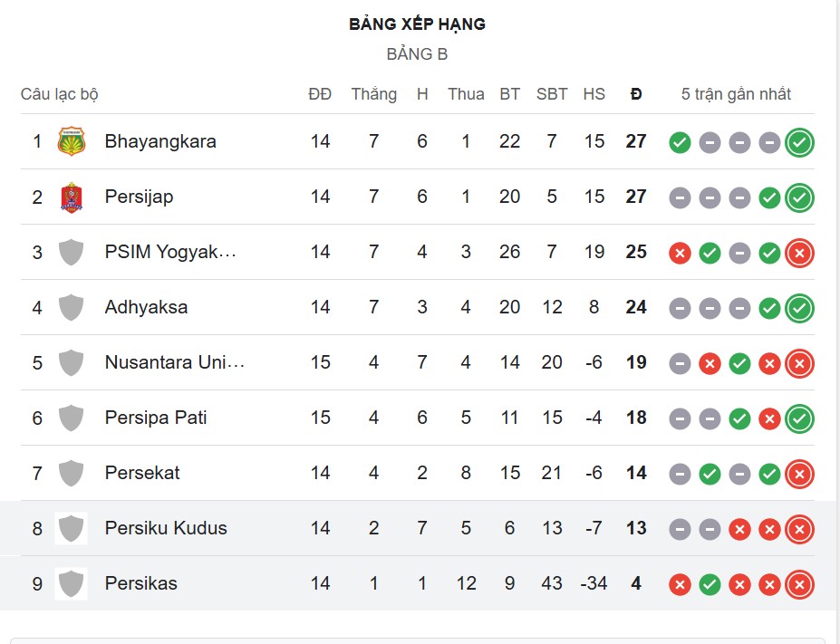This screenshot has height=644, width=840.
Task: Switch to the BẢNG B group tab
Action: (x=418, y=53)
